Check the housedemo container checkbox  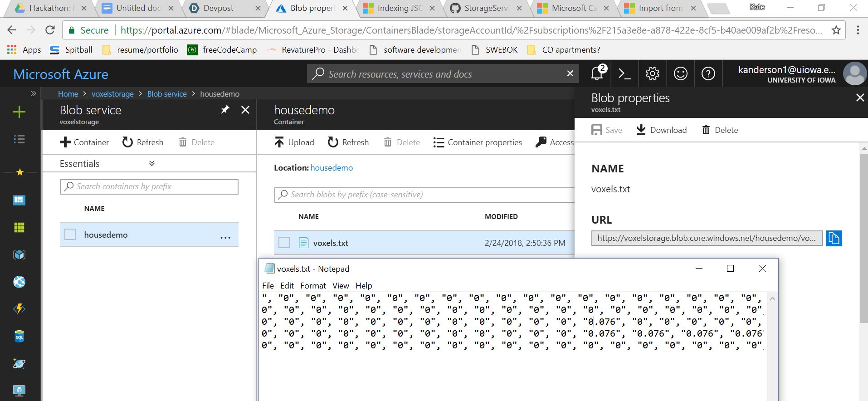point(70,235)
